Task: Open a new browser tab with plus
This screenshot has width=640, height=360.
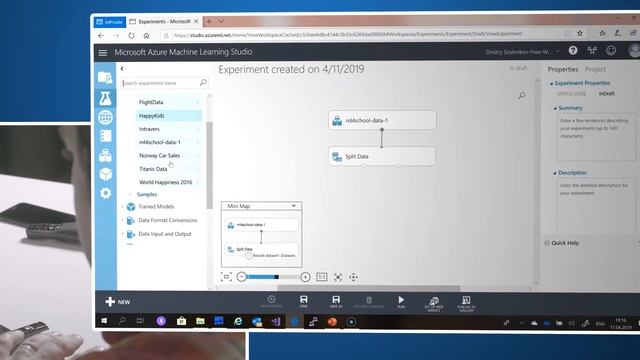Action: pyautogui.click(x=209, y=21)
